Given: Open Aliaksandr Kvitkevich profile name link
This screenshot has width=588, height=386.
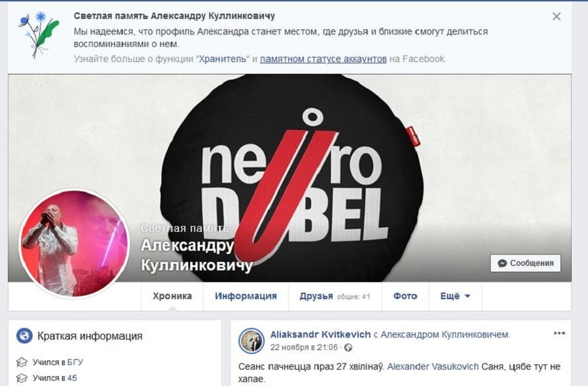Looking at the screenshot, I should pos(320,334).
